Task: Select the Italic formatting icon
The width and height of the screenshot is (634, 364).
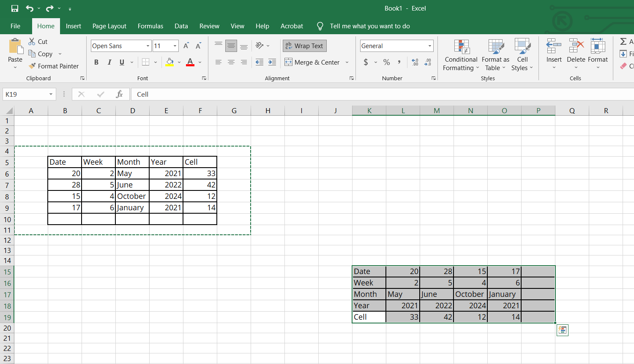Action: click(109, 62)
